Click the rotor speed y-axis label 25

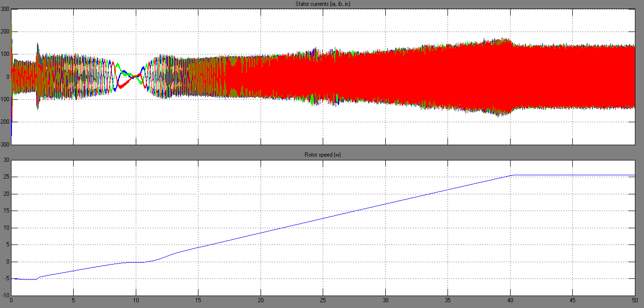(x=6, y=177)
